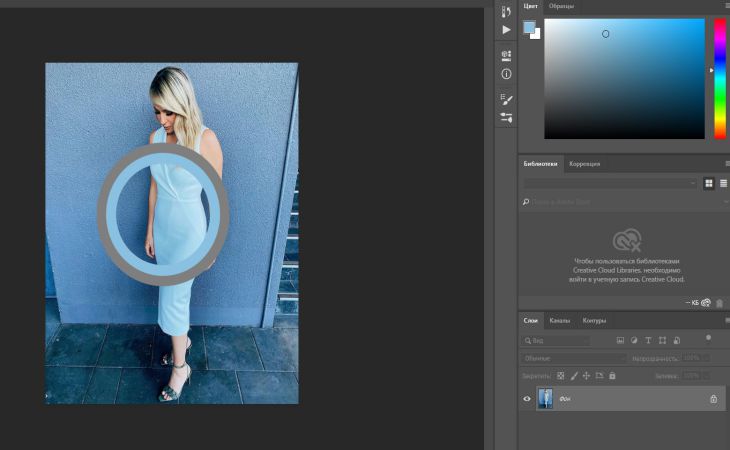This screenshot has height=450, width=730.
Task: Click the layer fill value field
Action: 692,376
